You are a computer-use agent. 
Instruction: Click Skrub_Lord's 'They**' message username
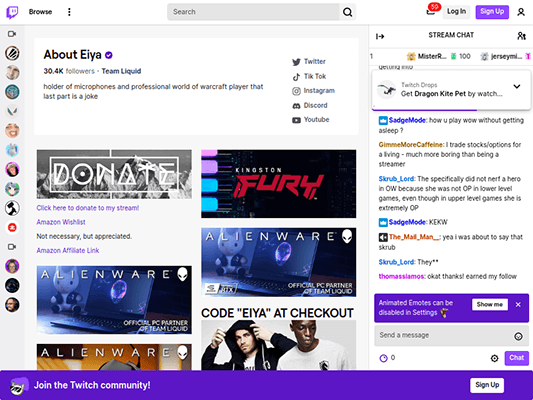(396, 262)
